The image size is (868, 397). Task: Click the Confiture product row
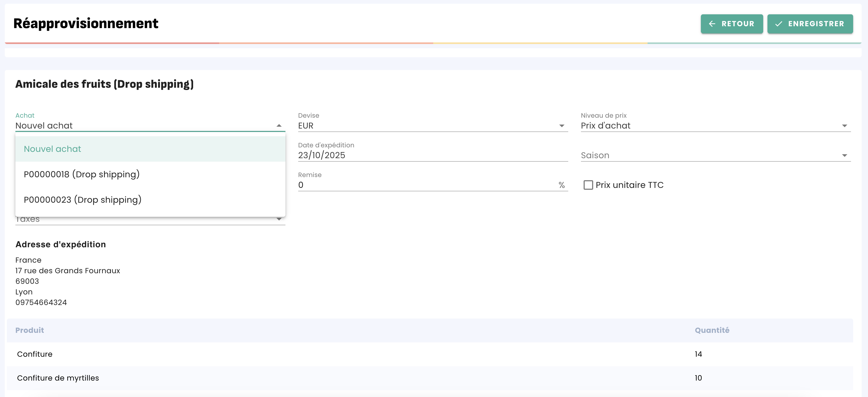pyautogui.click(x=35, y=354)
